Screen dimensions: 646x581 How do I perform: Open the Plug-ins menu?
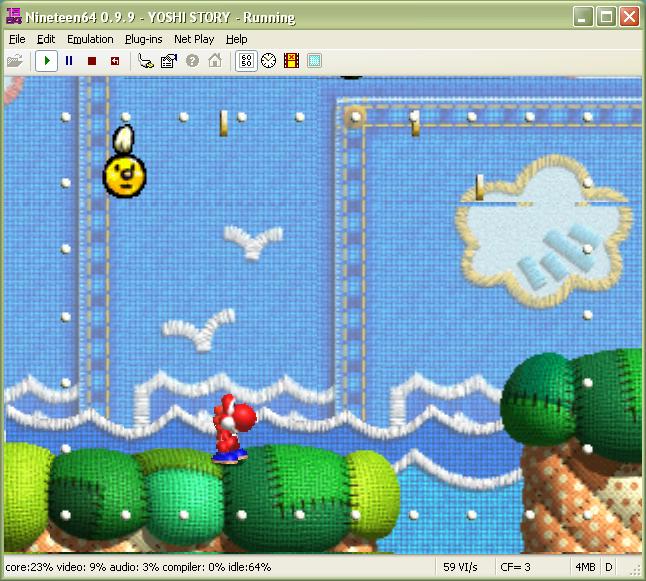click(143, 39)
